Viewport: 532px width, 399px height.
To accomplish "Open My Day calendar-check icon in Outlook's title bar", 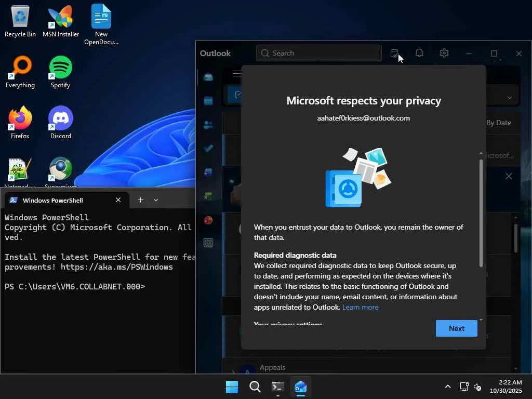I will [394, 54].
